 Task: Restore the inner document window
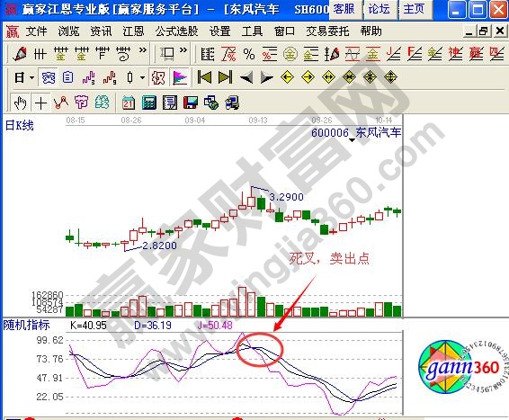click(483, 31)
